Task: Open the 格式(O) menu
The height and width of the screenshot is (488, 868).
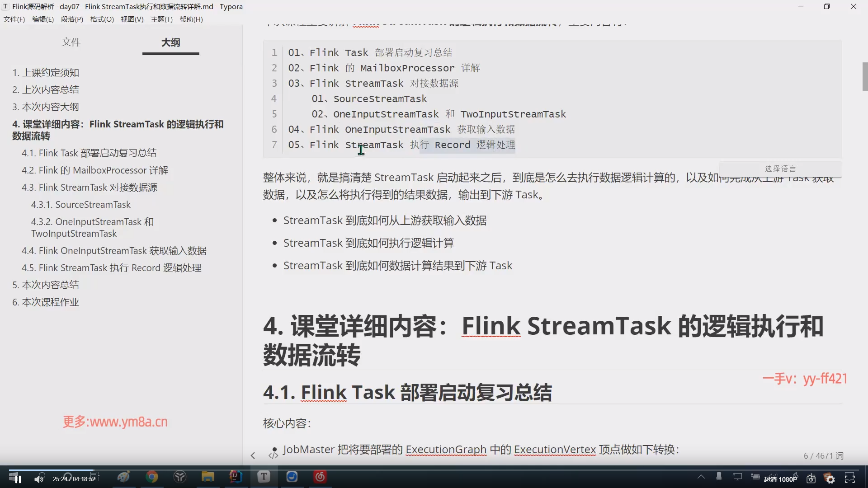Action: 102,19
